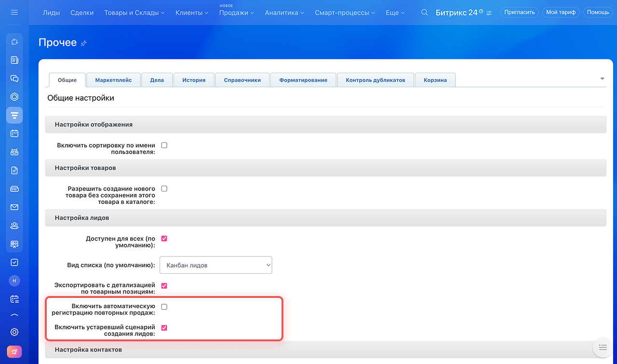This screenshot has width=617, height=364.
Task: Click the rocket icon in sidebar
Action: (x=14, y=351)
